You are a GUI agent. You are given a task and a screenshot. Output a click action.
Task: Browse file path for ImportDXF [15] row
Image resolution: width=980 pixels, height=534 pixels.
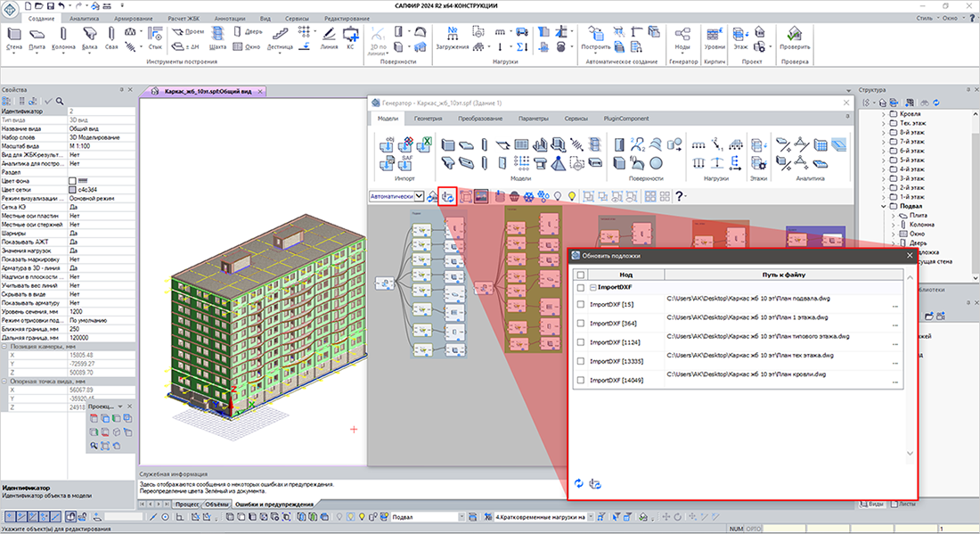coord(895,307)
